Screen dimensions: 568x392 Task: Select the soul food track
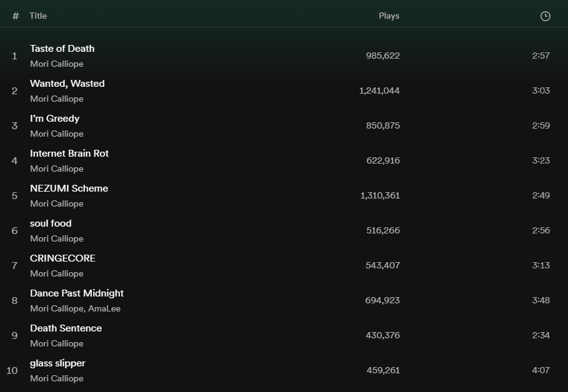51,223
